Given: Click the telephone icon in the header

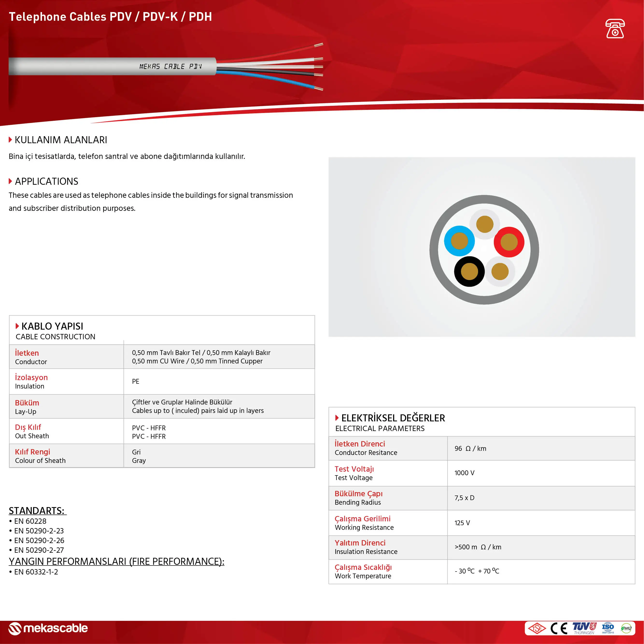Looking at the screenshot, I should click(615, 29).
